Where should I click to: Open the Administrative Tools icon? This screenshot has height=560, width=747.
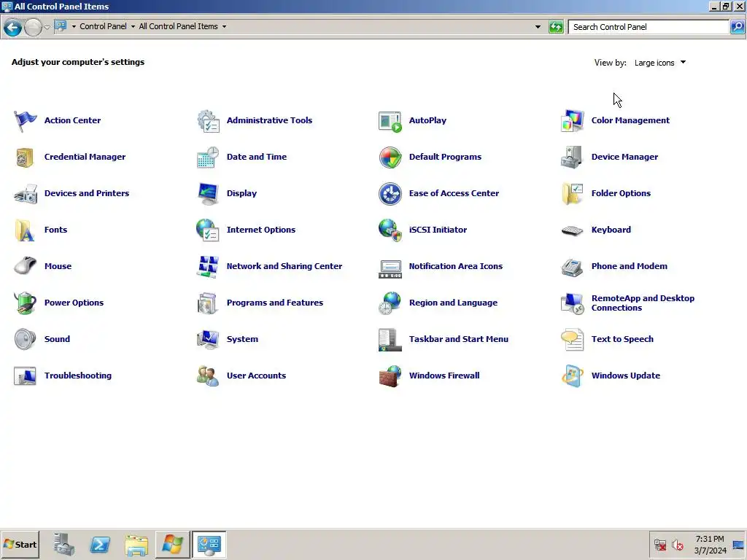[208, 121]
